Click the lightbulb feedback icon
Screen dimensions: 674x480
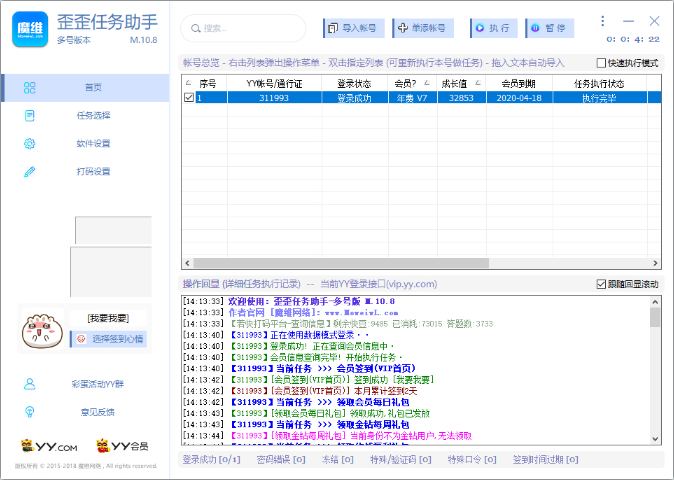(x=30, y=412)
